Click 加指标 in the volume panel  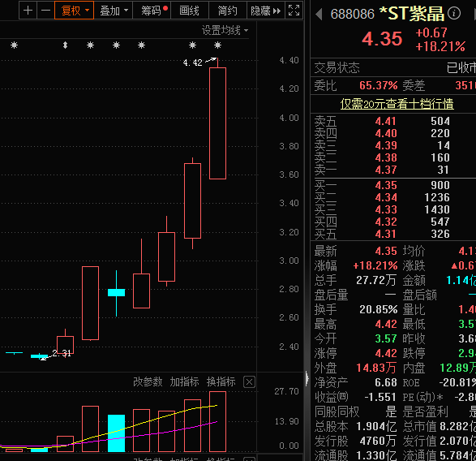click(x=184, y=381)
